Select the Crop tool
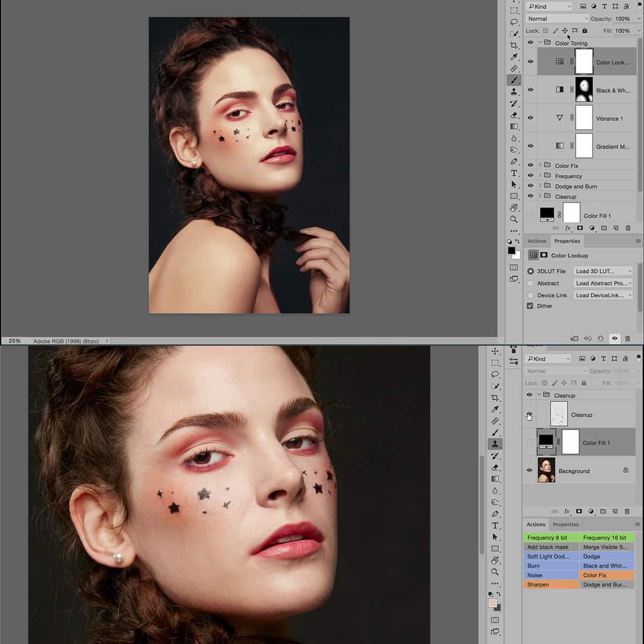The image size is (644, 644). coord(514,46)
